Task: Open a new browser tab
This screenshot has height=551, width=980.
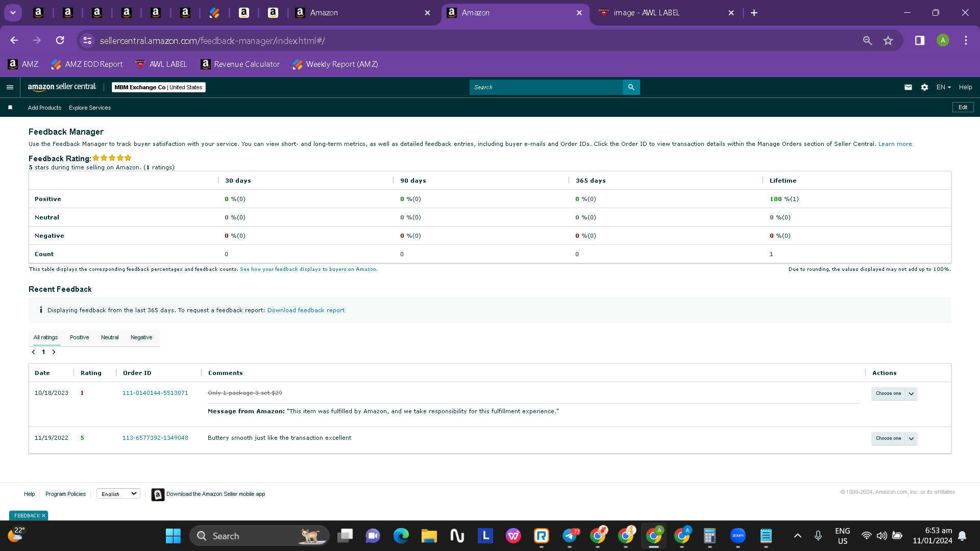Action: click(x=754, y=13)
